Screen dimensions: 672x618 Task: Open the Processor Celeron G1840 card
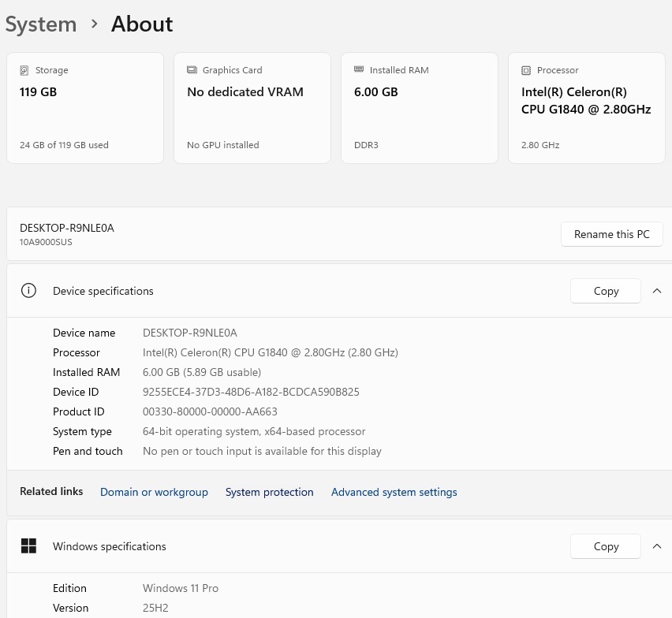(587, 108)
